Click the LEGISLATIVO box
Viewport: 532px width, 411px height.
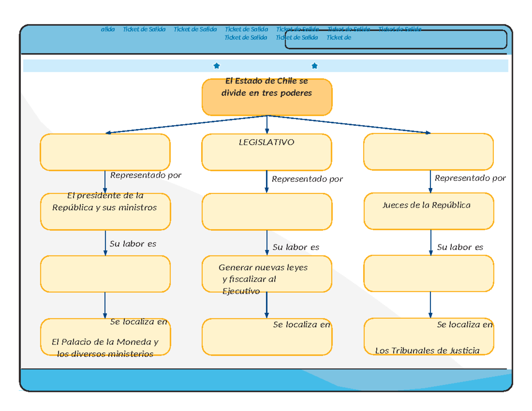tap(266, 152)
